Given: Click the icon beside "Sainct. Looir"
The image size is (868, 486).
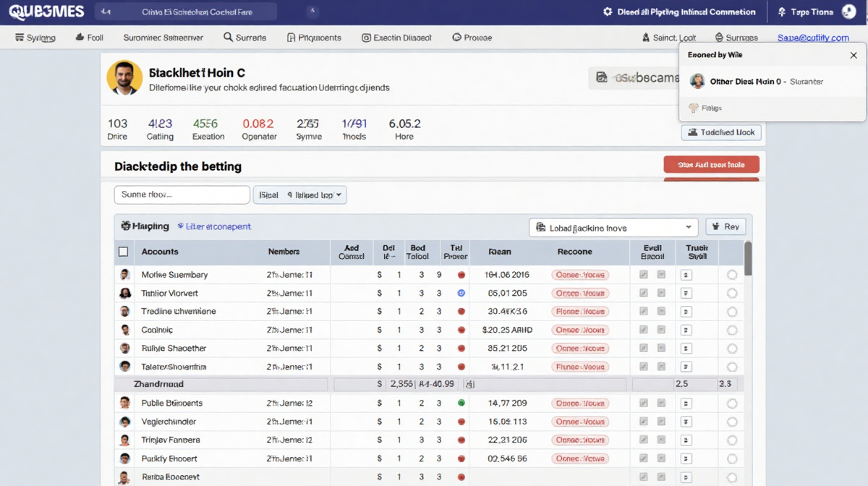Looking at the screenshot, I should [x=646, y=38].
